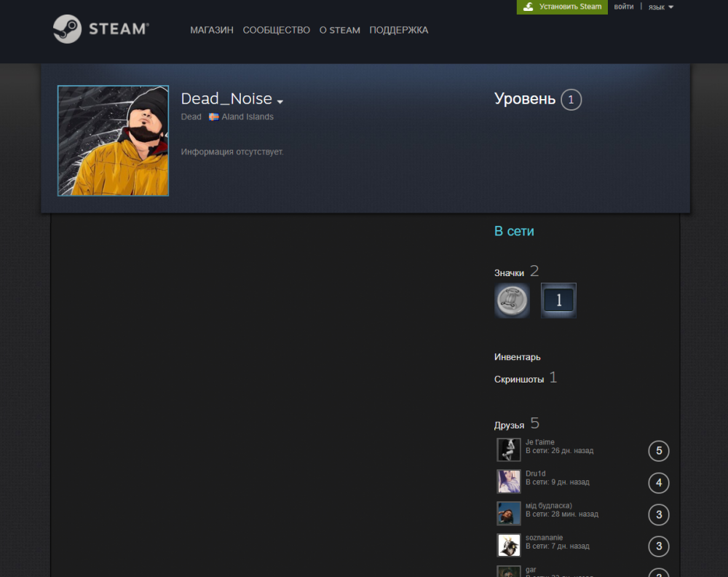Go to О STEAM page
Viewport: 728px width, 577px height.
tap(339, 30)
